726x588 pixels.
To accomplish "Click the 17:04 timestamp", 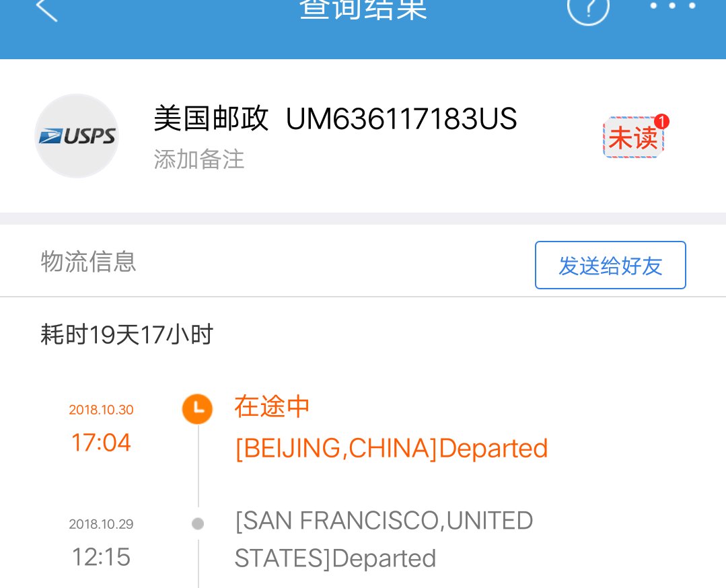I will 101,443.
